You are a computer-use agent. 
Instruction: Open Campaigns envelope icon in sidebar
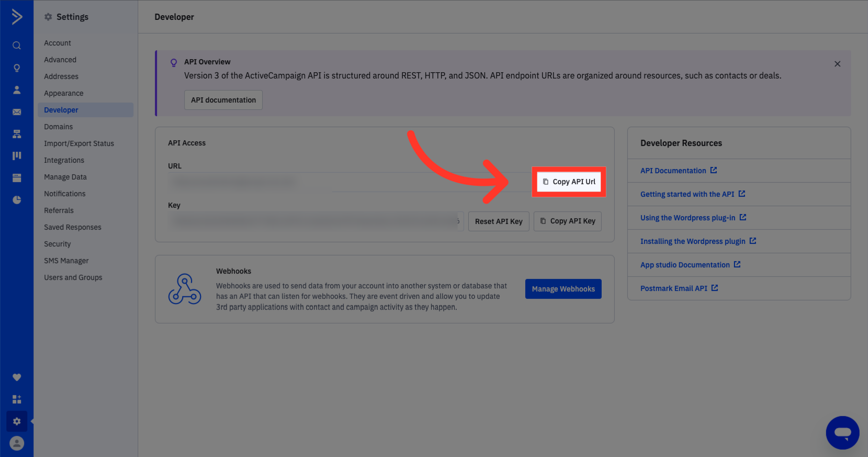point(17,112)
